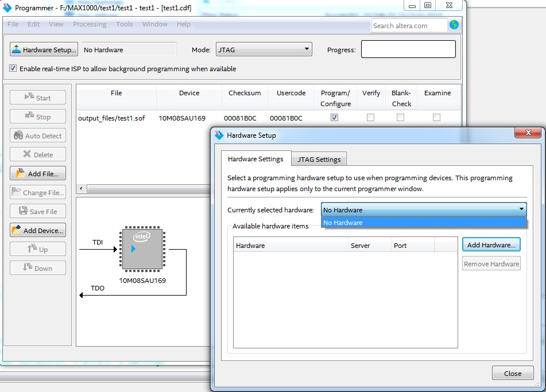The height and width of the screenshot is (392, 546).
Task: Click Add Hardware button
Action: (x=491, y=244)
